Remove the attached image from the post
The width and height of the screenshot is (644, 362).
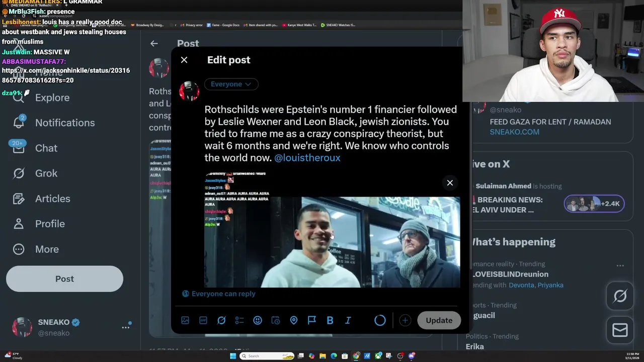[450, 183]
